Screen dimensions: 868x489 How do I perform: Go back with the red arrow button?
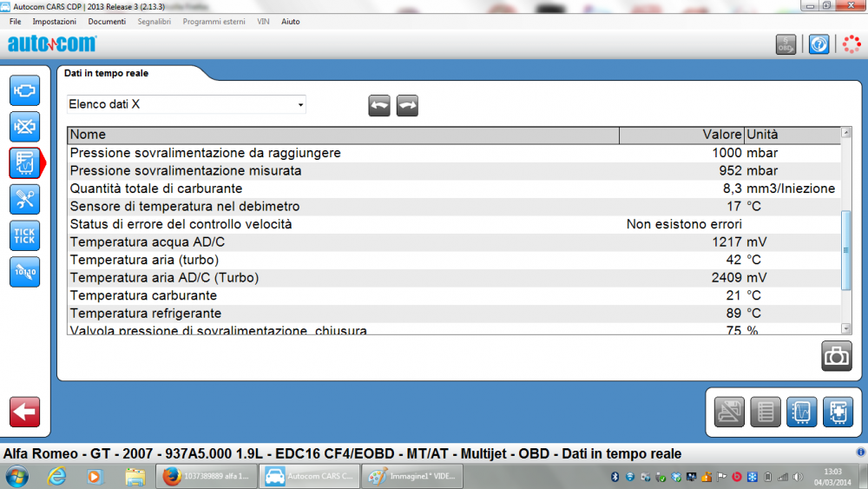point(24,412)
